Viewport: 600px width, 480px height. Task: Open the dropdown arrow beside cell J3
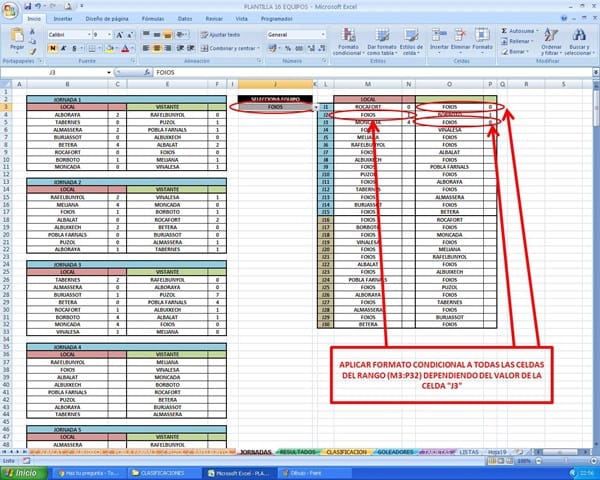tap(316, 108)
